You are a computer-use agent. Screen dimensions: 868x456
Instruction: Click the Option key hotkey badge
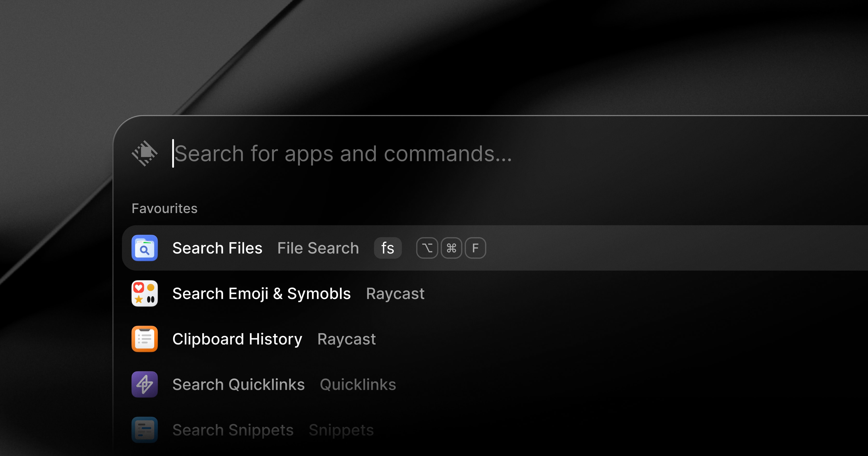pos(427,248)
